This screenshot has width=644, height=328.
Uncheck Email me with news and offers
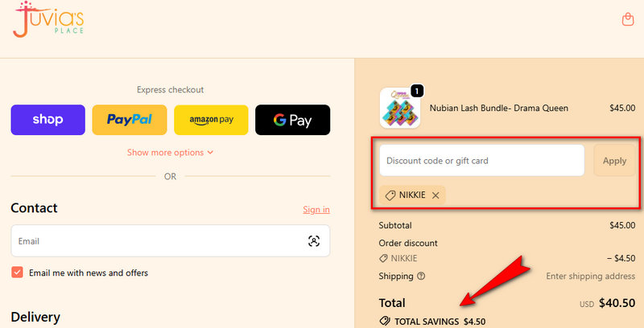pos(17,273)
